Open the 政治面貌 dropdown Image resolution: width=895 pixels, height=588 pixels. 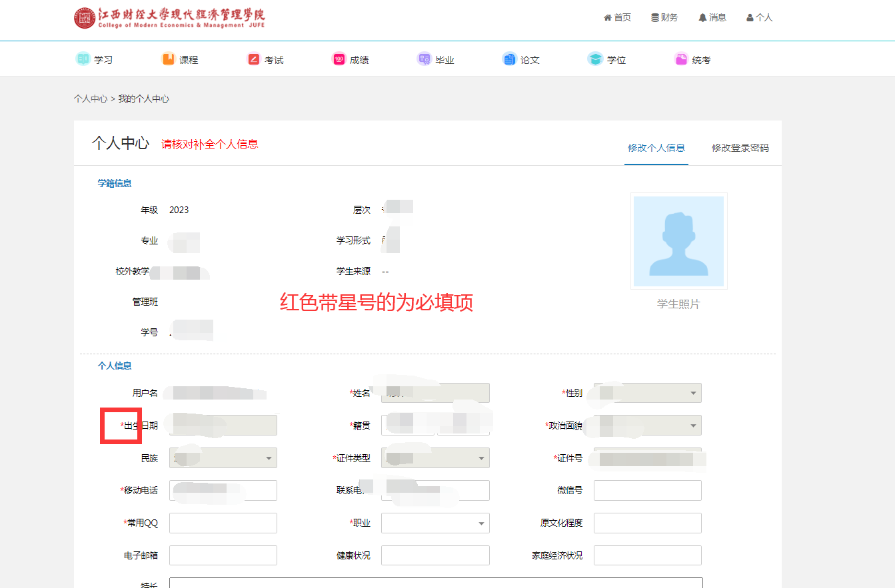click(x=647, y=425)
